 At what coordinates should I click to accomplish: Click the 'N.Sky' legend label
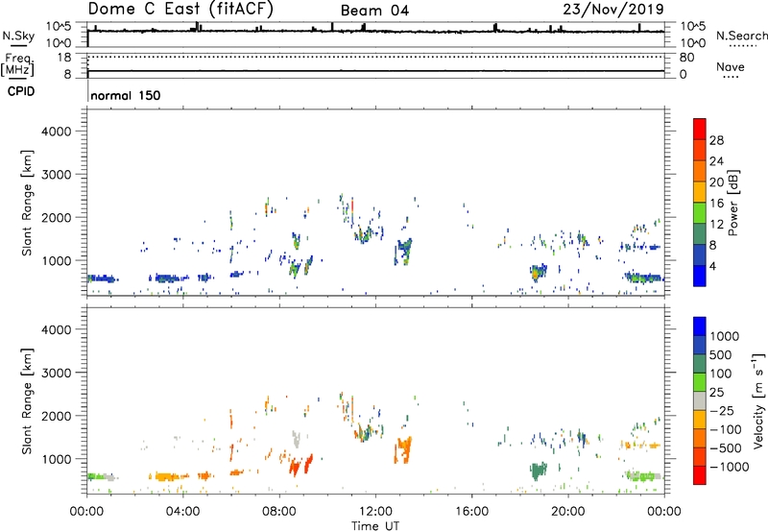18,36
